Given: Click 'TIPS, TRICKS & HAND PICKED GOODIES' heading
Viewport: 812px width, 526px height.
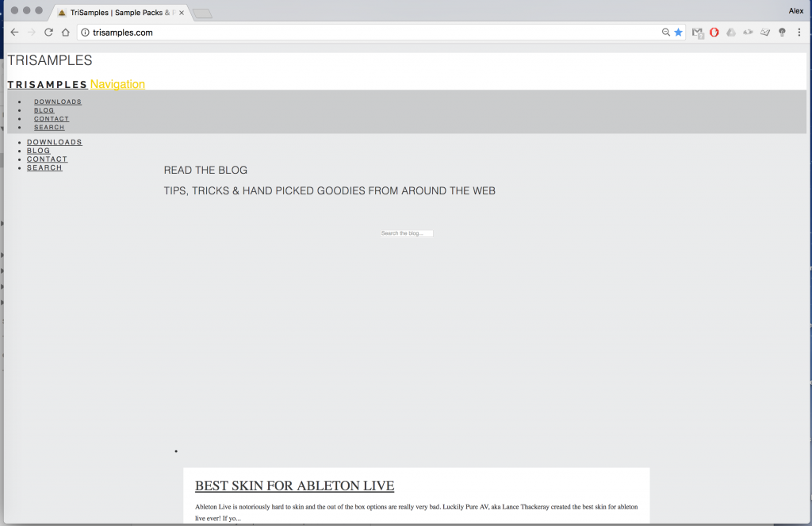Looking at the screenshot, I should pyautogui.click(x=329, y=190).
